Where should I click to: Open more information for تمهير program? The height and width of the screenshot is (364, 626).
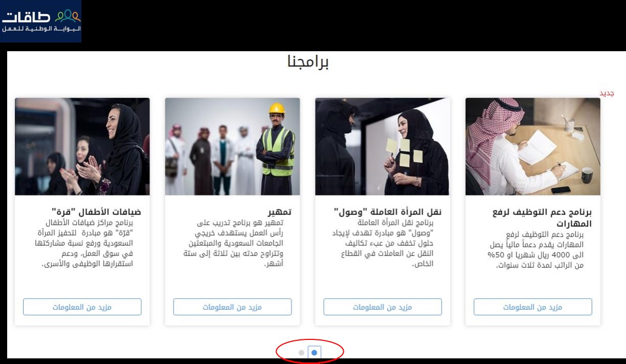pyautogui.click(x=232, y=307)
